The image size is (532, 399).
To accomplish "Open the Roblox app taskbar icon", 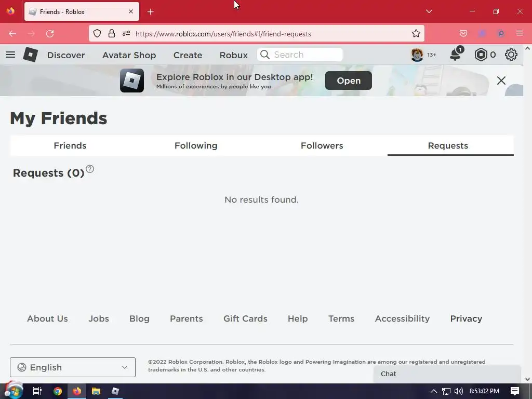I will [115, 391].
